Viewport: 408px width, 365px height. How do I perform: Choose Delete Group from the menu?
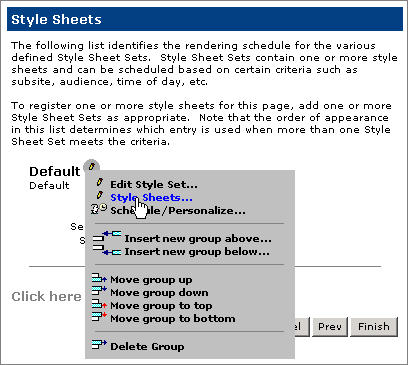(x=147, y=346)
